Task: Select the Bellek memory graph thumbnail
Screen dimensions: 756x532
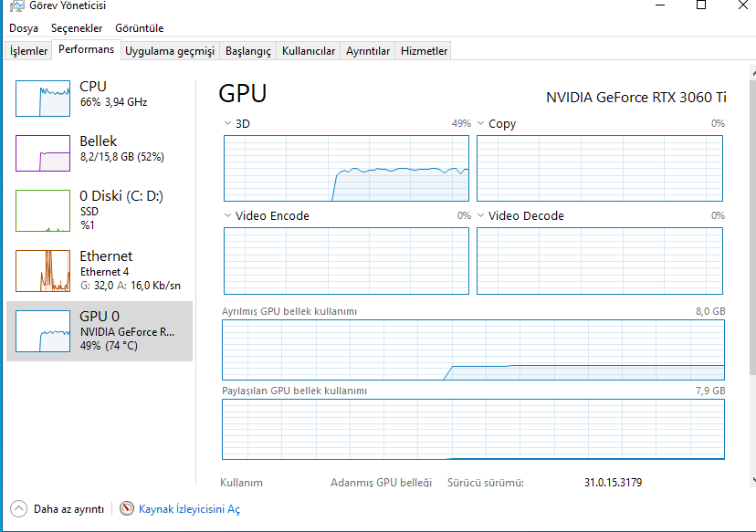Action: pyautogui.click(x=43, y=152)
